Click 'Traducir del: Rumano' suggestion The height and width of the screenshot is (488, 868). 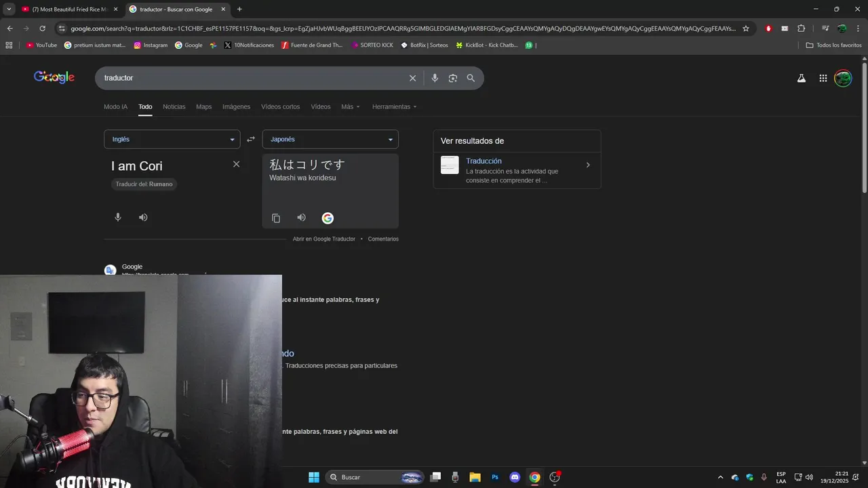point(144,184)
